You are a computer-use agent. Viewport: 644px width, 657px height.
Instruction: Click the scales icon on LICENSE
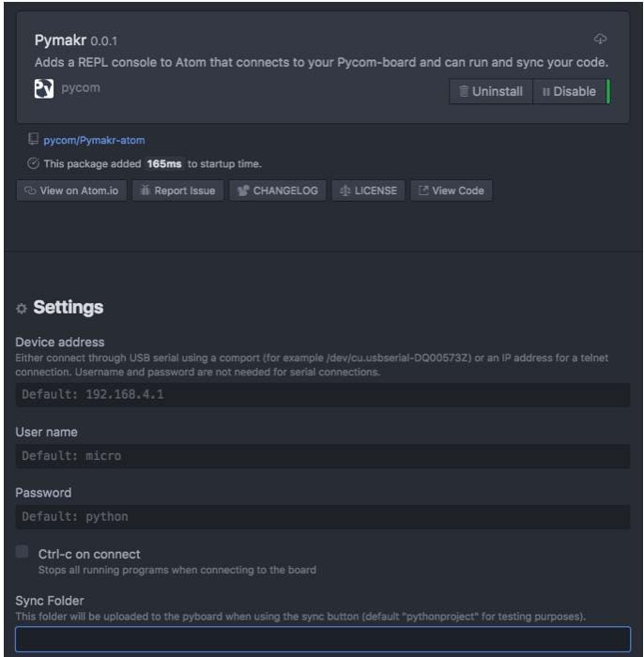tap(345, 191)
